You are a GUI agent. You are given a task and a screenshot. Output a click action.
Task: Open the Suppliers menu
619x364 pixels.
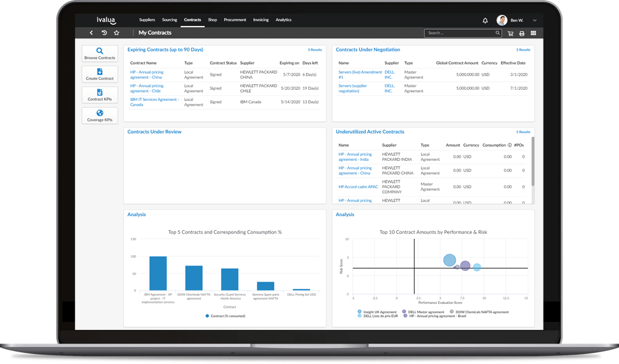tap(147, 20)
